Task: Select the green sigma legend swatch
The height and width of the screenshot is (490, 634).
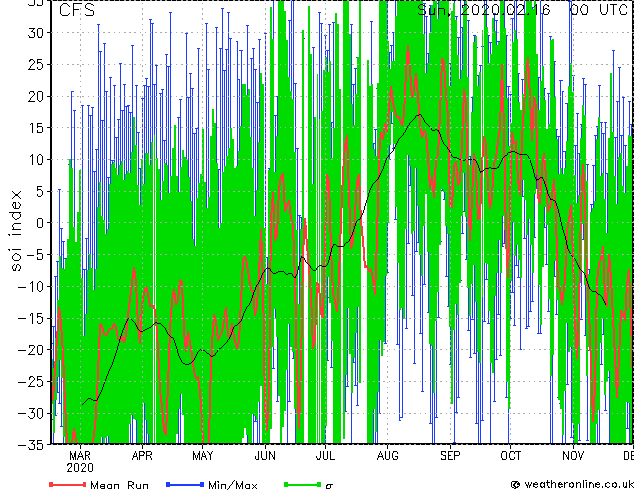Action: pos(302,484)
